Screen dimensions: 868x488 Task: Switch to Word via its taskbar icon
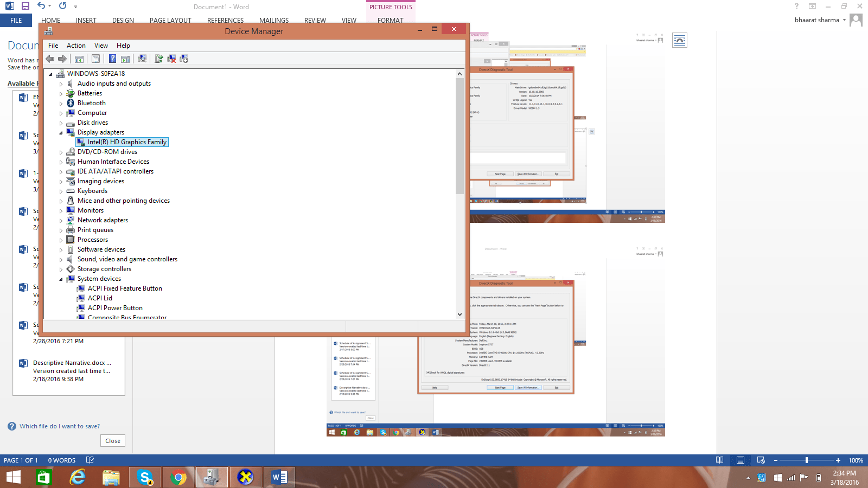click(279, 477)
